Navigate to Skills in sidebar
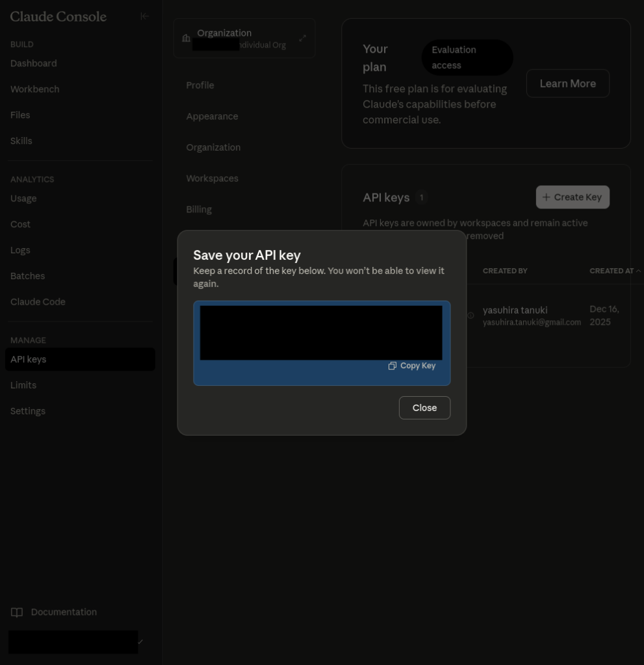This screenshot has width=644, height=665. (21, 141)
